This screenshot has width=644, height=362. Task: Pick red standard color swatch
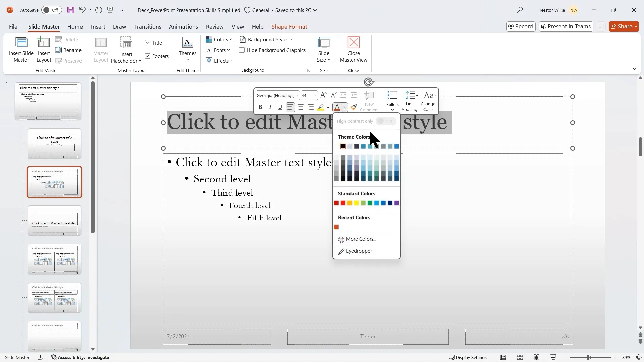[x=343, y=203]
